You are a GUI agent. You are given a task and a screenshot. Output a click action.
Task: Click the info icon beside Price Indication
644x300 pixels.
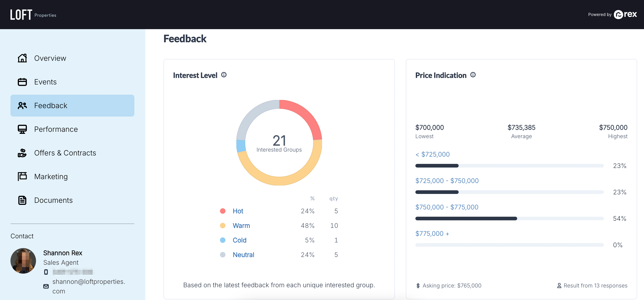(x=473, y=75)
